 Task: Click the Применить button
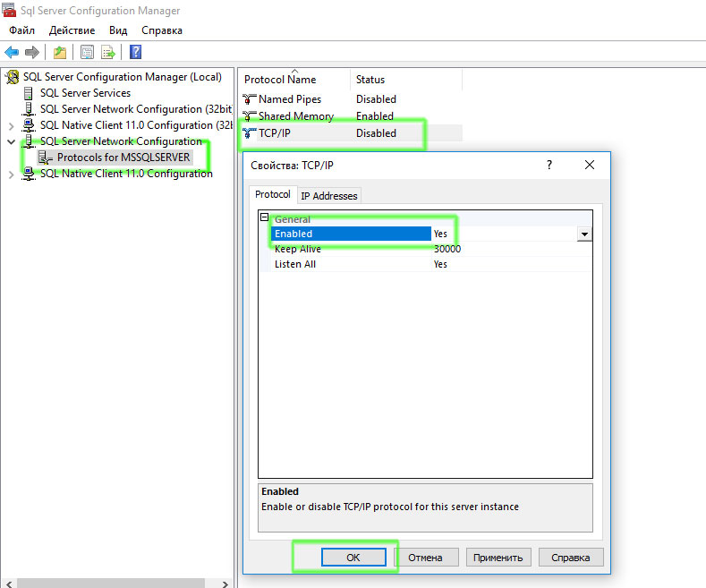click(499, 558)
